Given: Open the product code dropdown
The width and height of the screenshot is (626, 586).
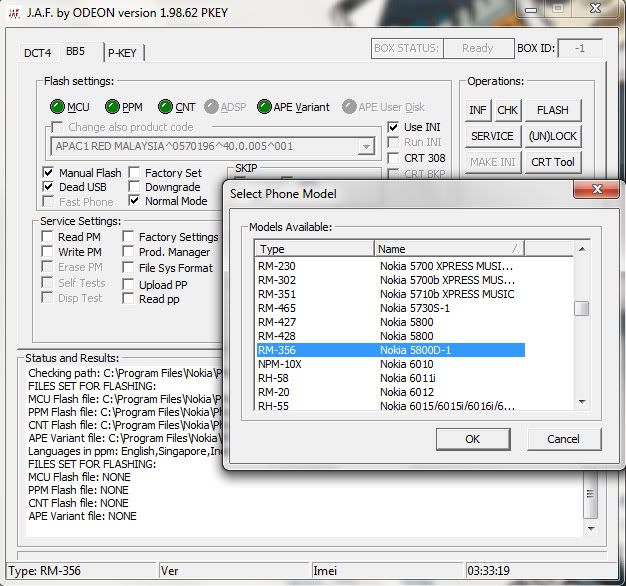Looking at the screenshot, I should (366, 146).
